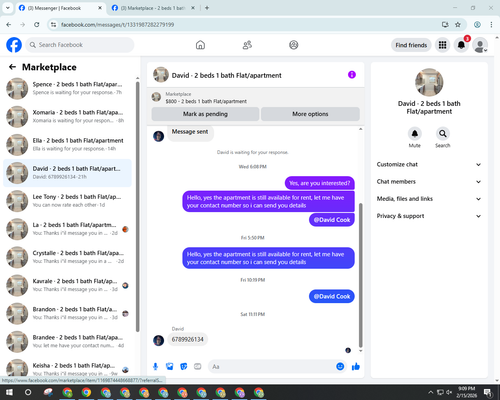Viewport: 500px width, 400px height.
Task: Click the Facebook logo
Action: point(14,45)
